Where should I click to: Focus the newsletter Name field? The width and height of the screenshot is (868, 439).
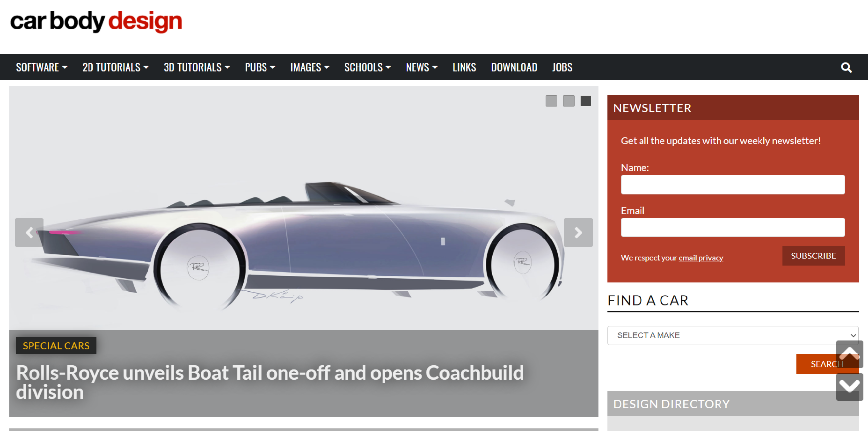[x=733, y=184]
